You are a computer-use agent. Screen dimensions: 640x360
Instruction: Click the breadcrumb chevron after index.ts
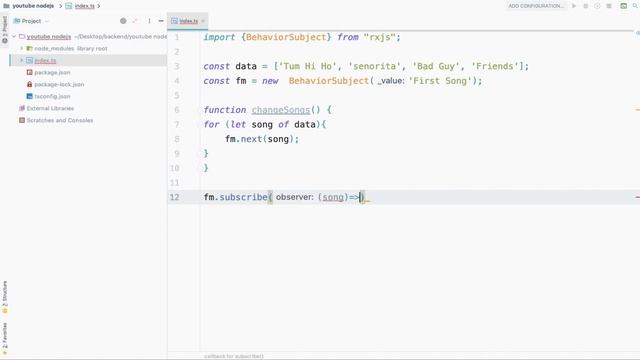99,6
